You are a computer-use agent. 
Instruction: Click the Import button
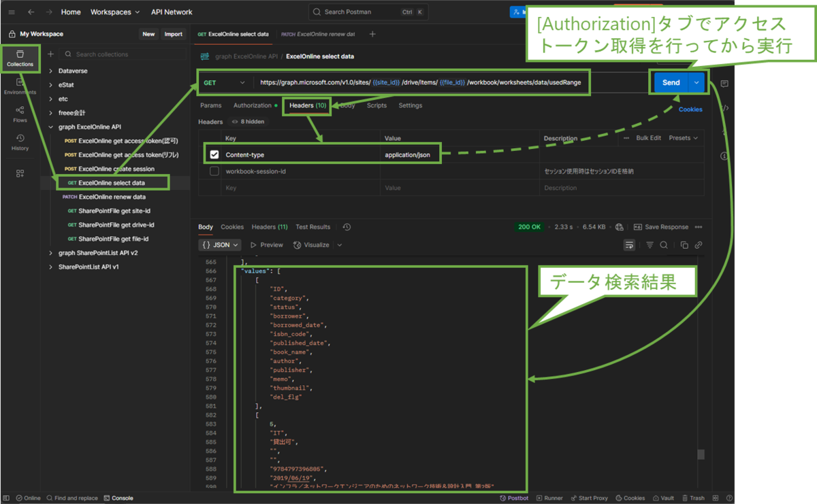coord(173,34)
